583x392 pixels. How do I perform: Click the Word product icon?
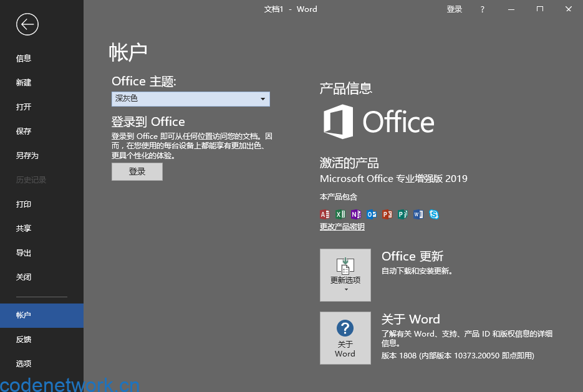tap(418, 214)
